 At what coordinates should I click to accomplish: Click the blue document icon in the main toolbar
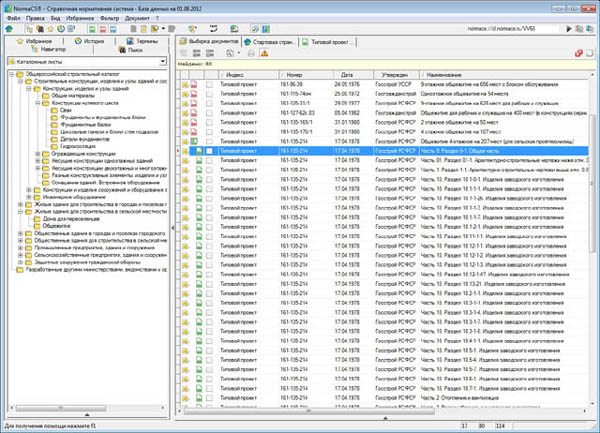pyautogui.click(x=113, y=29)
